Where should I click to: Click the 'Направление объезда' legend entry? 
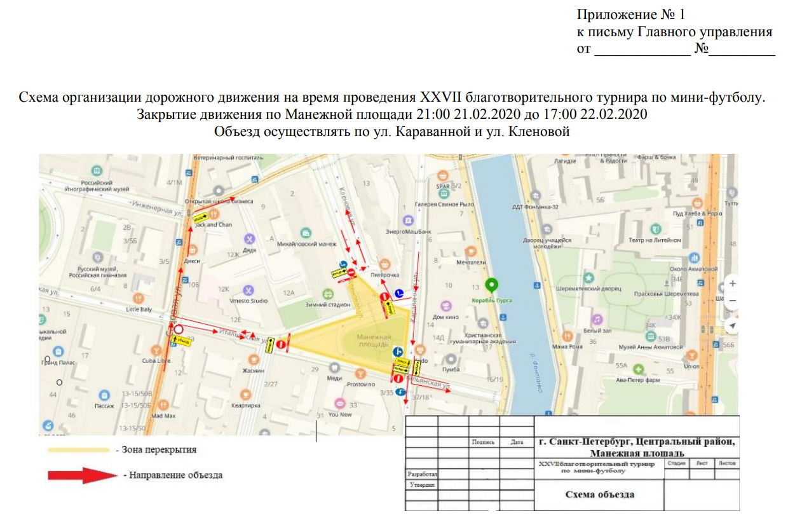click(x=173, y=475)
